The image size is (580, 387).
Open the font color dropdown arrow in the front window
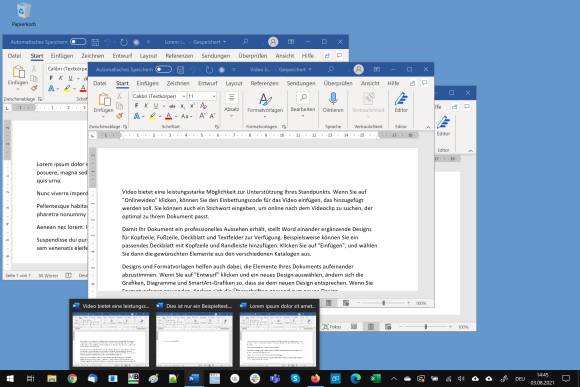[176, 117]
